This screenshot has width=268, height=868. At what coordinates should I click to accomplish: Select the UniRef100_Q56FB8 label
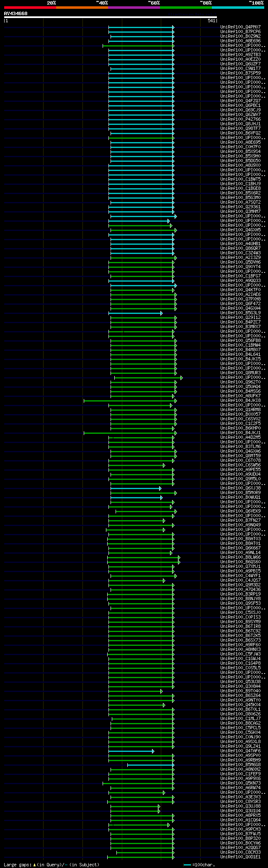(x=240, y=340)
